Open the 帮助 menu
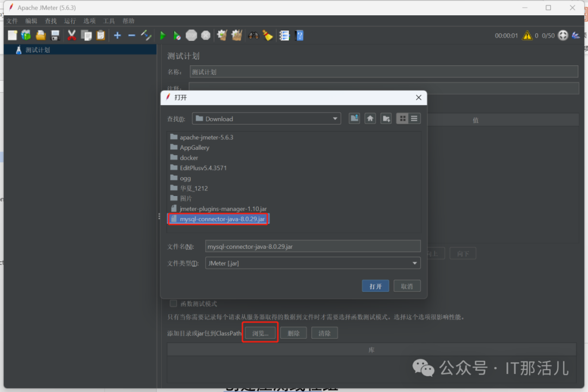 point(128,21)
